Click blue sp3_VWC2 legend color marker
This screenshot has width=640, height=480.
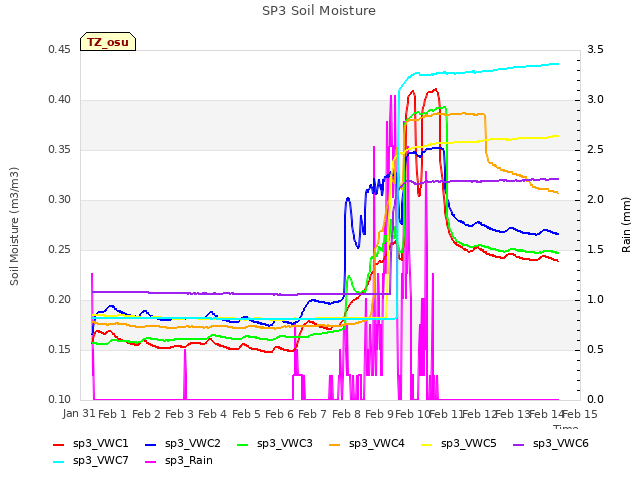(x=151, y=444)
